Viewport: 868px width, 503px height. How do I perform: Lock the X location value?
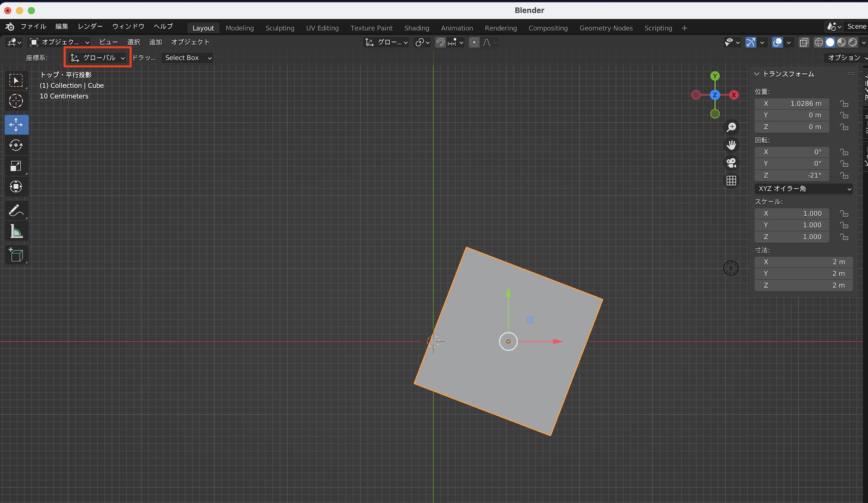[x=844, y=104]
